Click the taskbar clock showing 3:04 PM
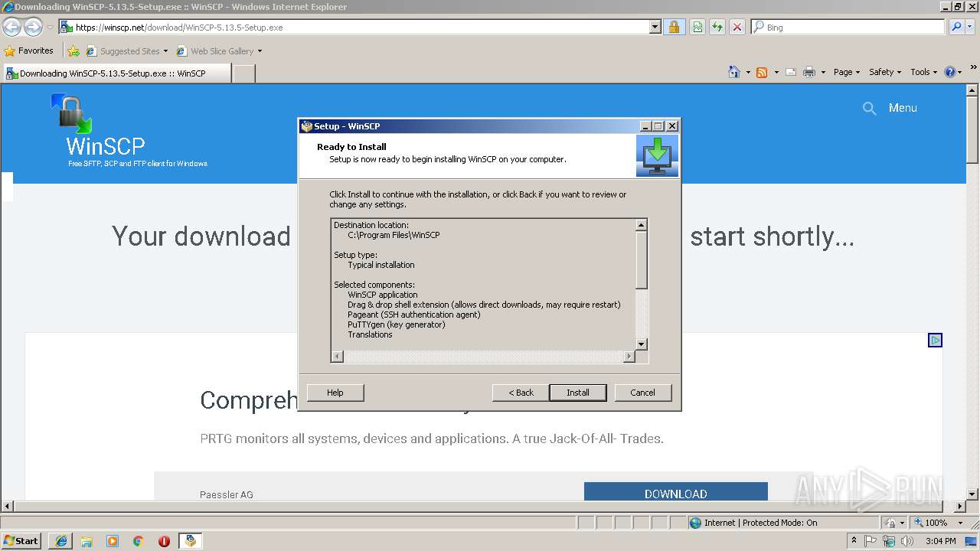The height and width of the screenshot is (551, 980). [x=940, y=541]
